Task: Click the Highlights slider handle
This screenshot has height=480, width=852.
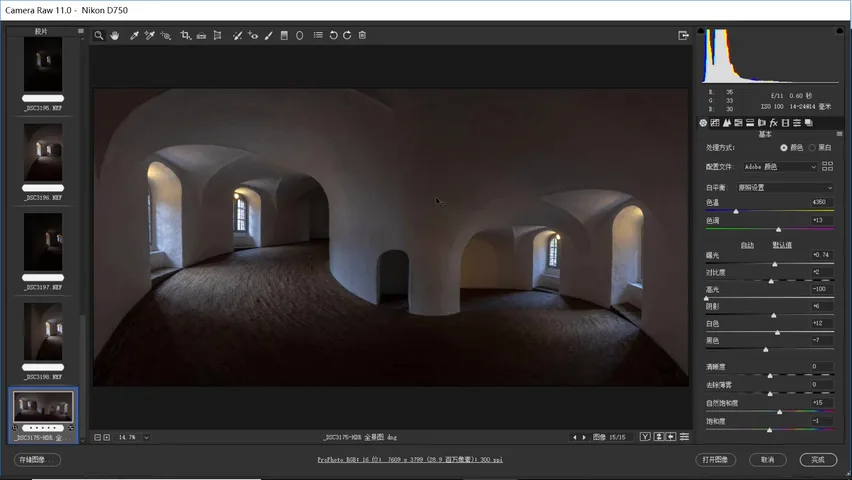Action: (x=706, y=298)
